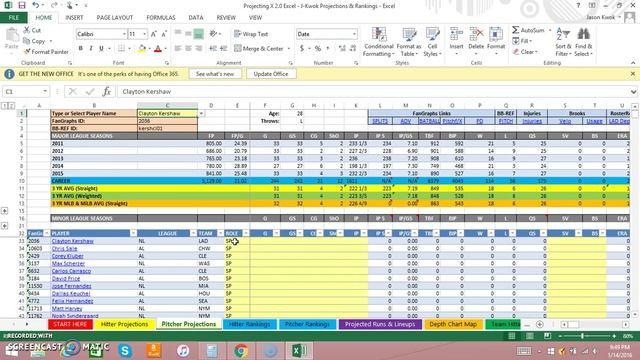Viewport: 640px width, 360px height.
Task: Click the fill color yellow swatch
Action: click(142, 49)
